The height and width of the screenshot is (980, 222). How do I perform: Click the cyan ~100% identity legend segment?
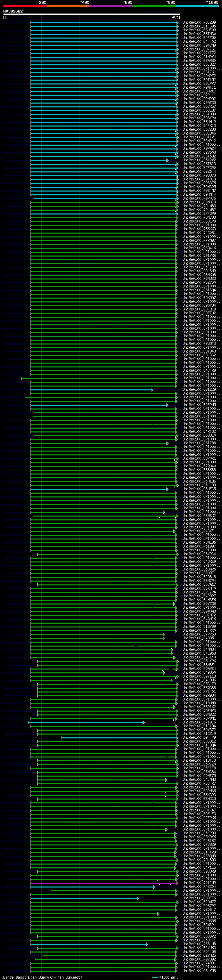pos(197,6)
